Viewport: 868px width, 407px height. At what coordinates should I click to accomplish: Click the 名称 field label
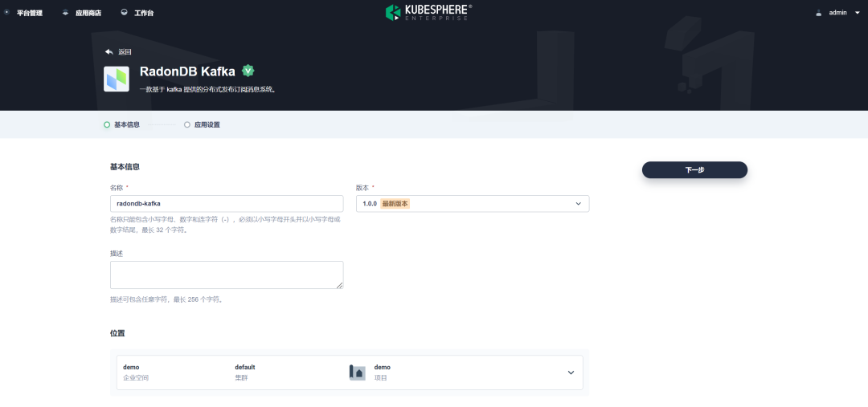pos(116,188)
